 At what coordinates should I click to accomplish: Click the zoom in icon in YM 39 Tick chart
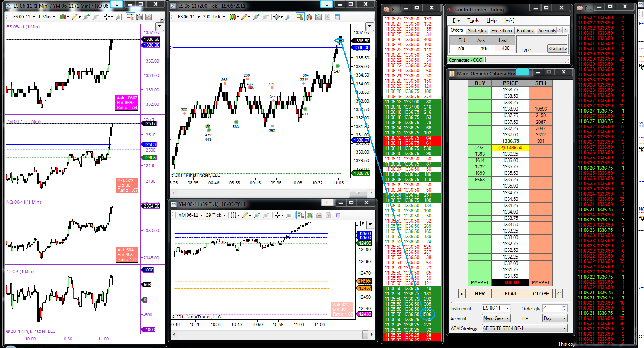(257, 215)
